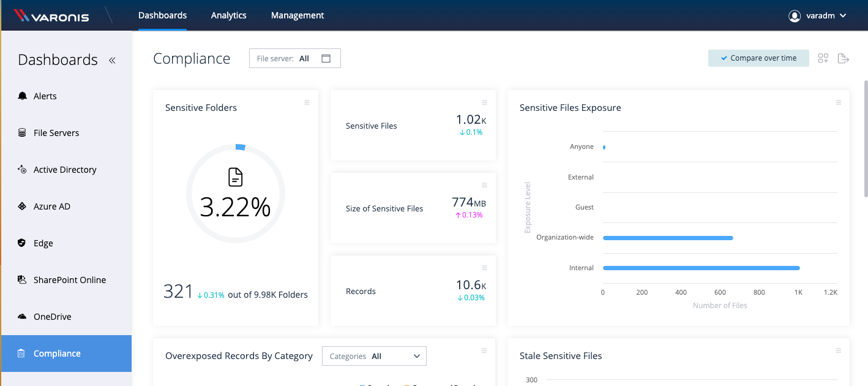868x386 pixels.
Task: Click the 3.22% circular progress ring
Action: (235, 193)
